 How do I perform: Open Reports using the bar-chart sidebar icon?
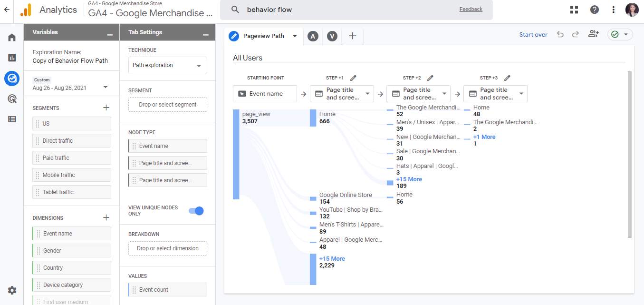(12, 58)
